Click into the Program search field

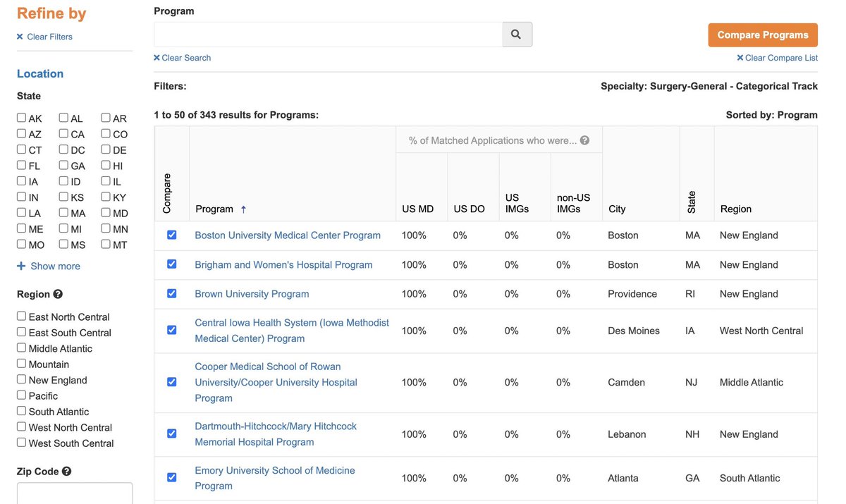[x=329, y=35]
